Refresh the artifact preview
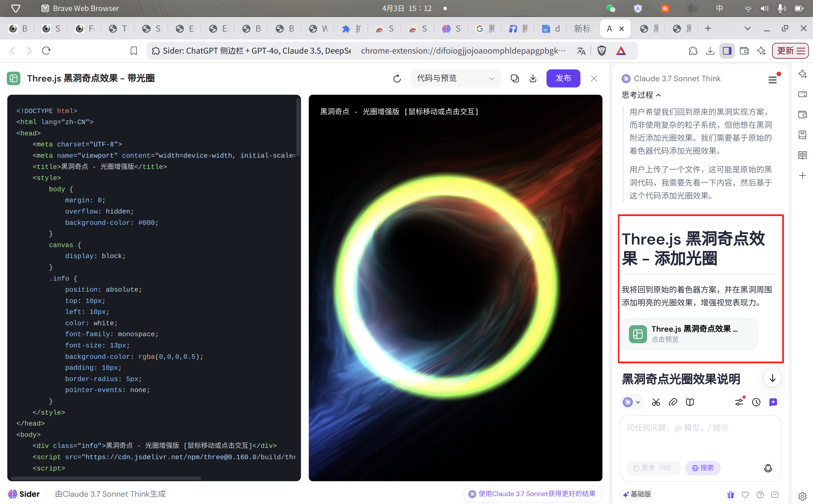 [x=397, y=79]
